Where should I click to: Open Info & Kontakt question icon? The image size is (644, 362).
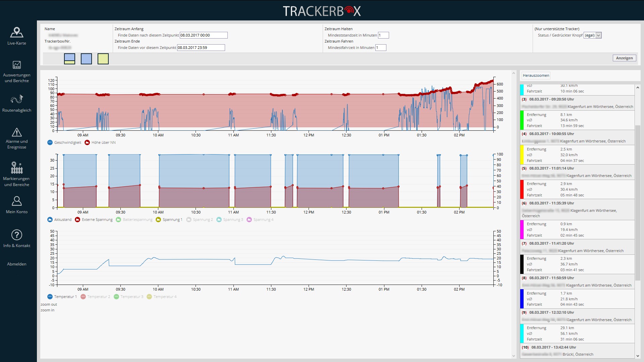tap(16, 235)
